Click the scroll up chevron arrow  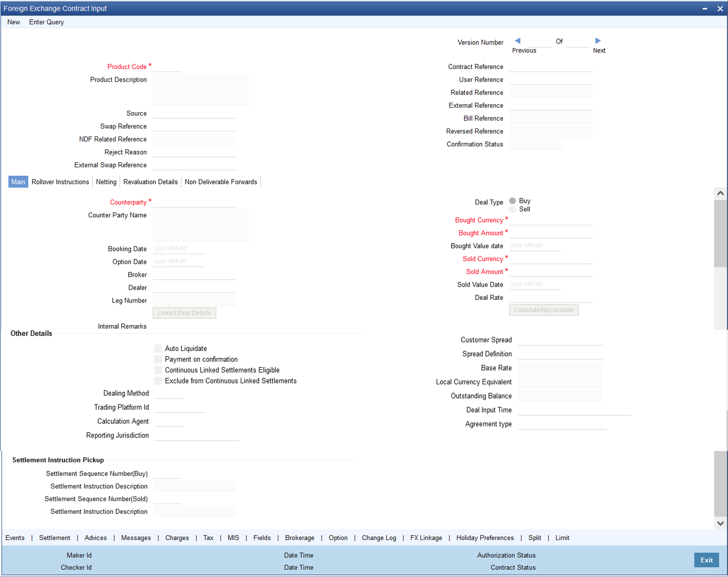click(x=720, y=193)
